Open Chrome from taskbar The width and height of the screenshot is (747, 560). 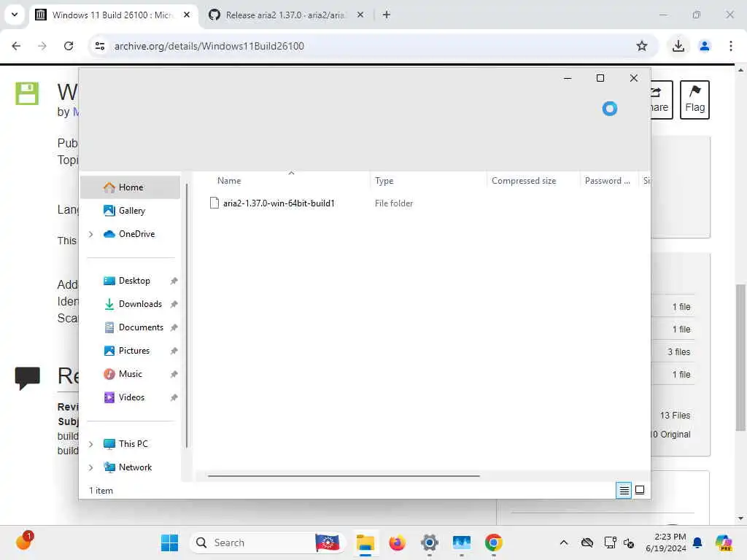click(x=494, y=542)
